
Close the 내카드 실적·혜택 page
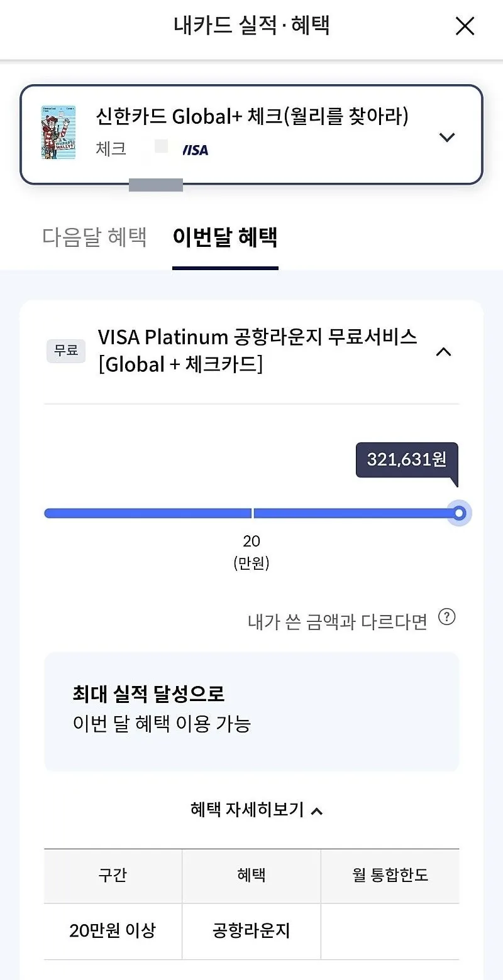click(465, 26)
